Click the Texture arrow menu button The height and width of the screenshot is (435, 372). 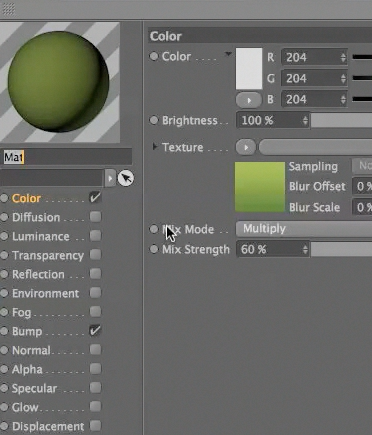click(x=246, y=147)
